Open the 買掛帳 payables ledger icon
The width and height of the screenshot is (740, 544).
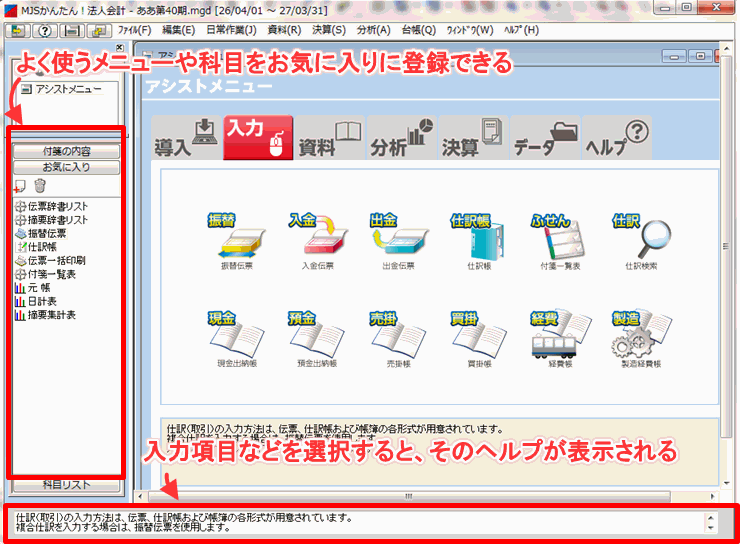click(479, 339)
